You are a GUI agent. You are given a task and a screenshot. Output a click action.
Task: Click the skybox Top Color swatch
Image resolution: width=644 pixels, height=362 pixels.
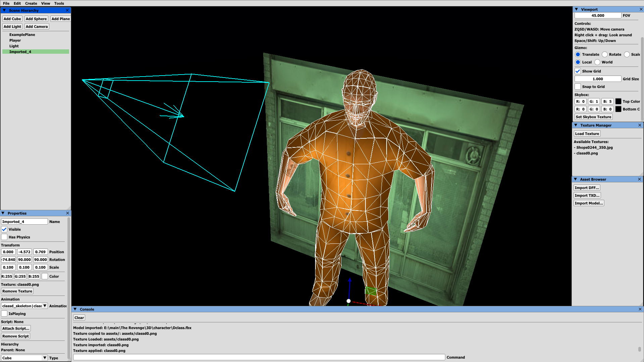[x=618, y=101]
